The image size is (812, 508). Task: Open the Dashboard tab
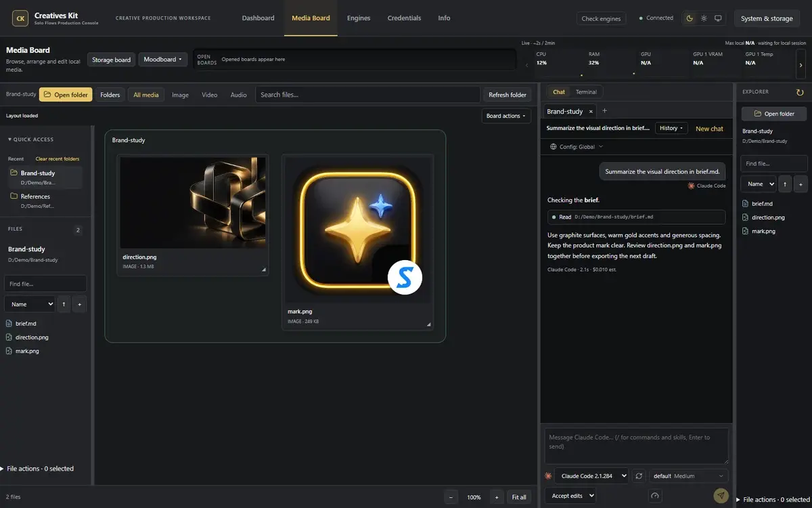click(258, 18)
